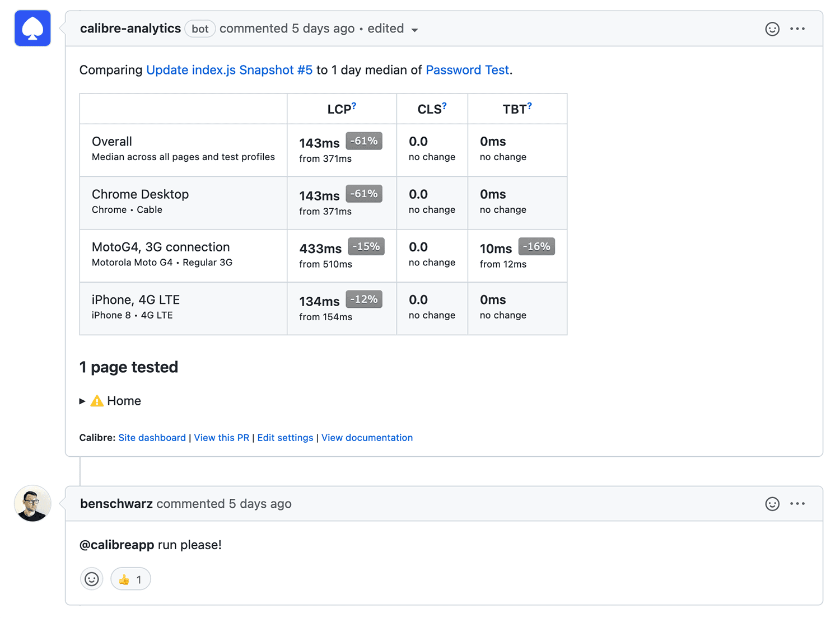Open Edit settings

(x=285, y=437)
